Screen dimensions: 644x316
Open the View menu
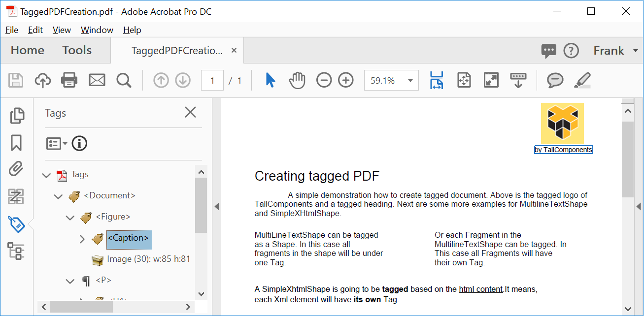coord(62,30)
